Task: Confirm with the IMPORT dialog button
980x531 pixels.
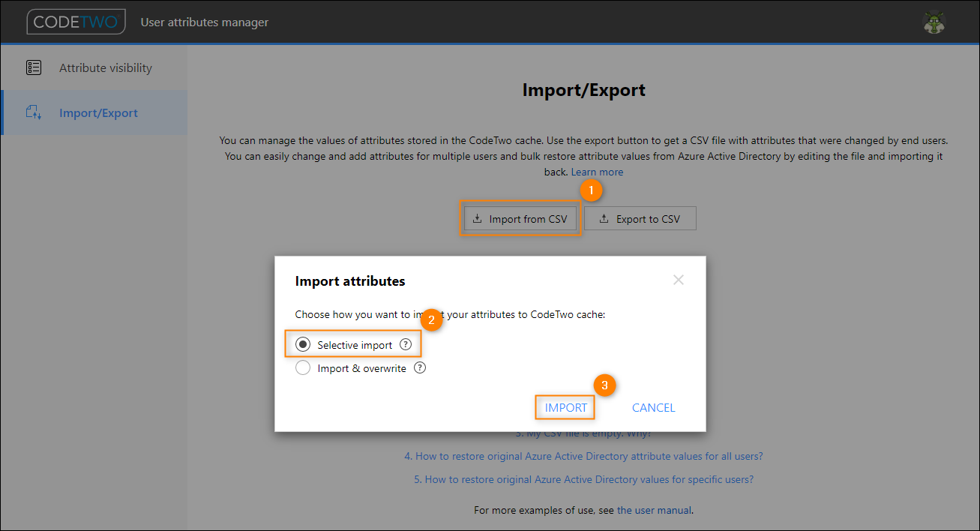Action: click(x=566, y=408)
